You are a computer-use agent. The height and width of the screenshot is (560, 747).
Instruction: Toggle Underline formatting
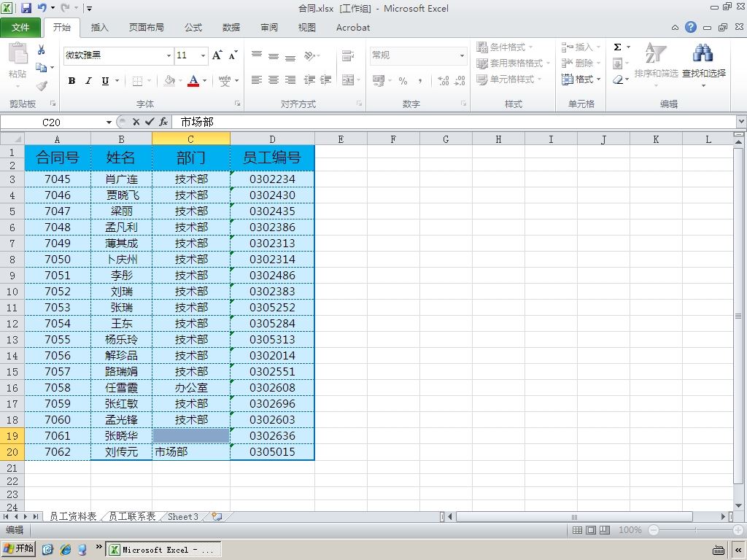(x=105, y=80)
